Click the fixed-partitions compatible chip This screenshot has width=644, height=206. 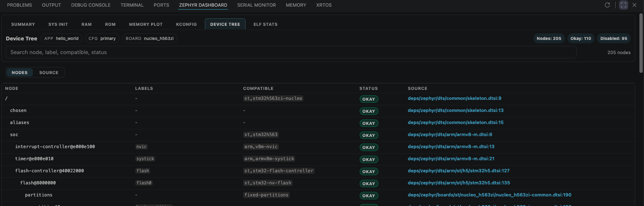pyautogui.click(x=266, y=195)
